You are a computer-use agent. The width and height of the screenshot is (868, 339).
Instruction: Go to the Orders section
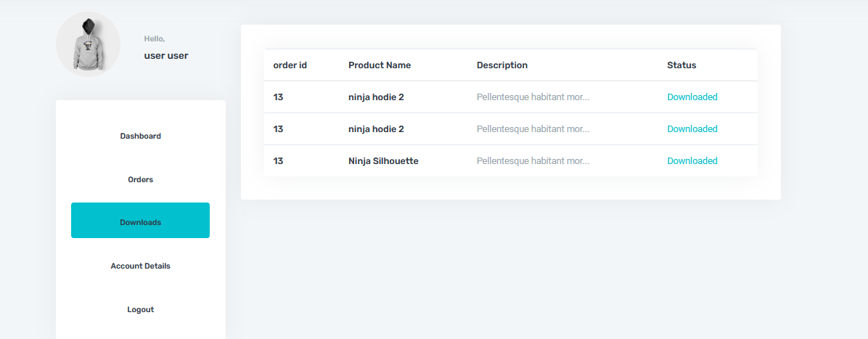140,179
